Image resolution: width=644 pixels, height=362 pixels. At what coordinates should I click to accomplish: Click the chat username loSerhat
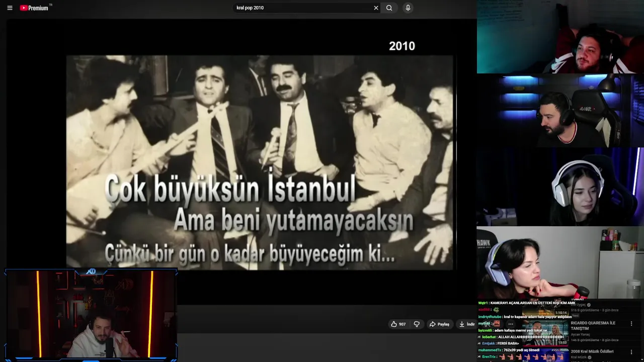click(x=489, y=337)
